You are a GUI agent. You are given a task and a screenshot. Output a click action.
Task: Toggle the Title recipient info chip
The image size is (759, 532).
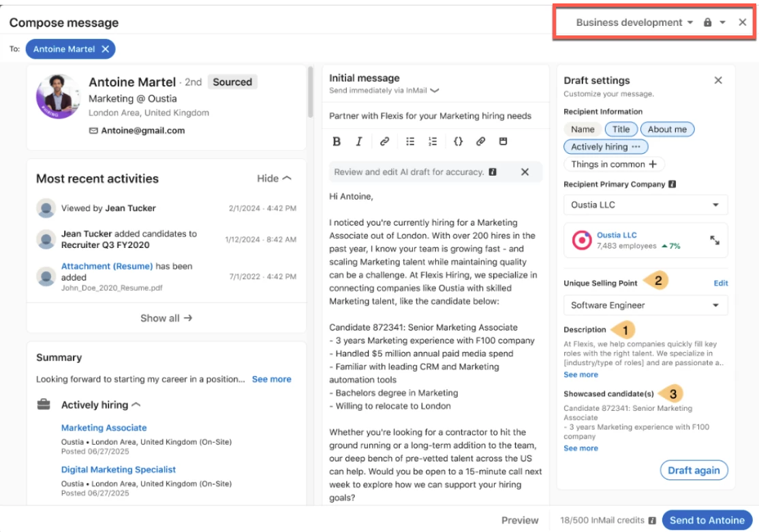point(621,129)
